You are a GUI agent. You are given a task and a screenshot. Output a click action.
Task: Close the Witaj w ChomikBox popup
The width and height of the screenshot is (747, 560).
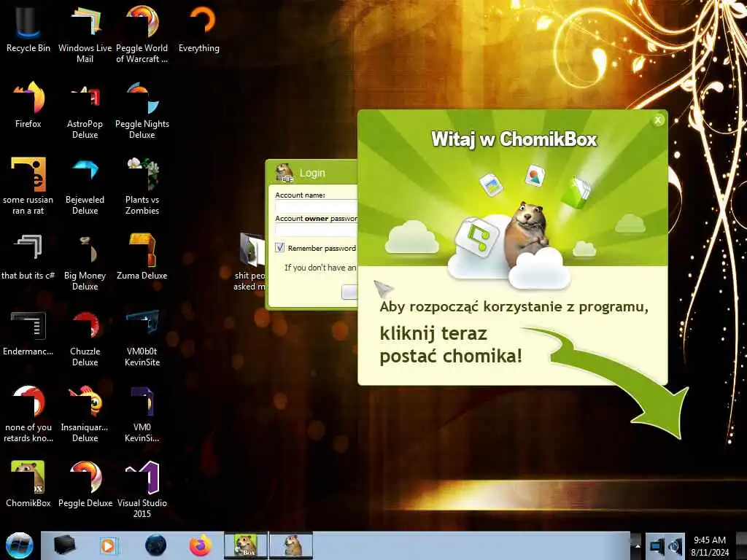coord(658,120)
